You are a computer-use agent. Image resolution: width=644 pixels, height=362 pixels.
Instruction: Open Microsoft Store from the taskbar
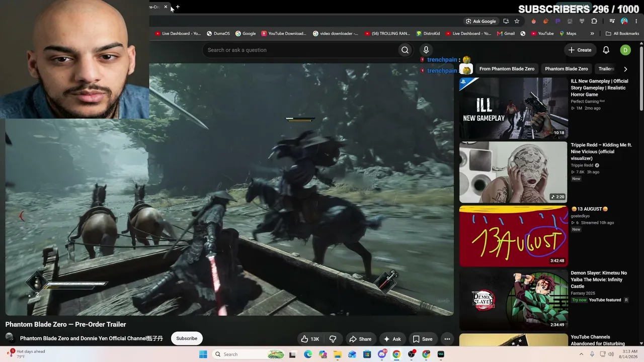367,354
